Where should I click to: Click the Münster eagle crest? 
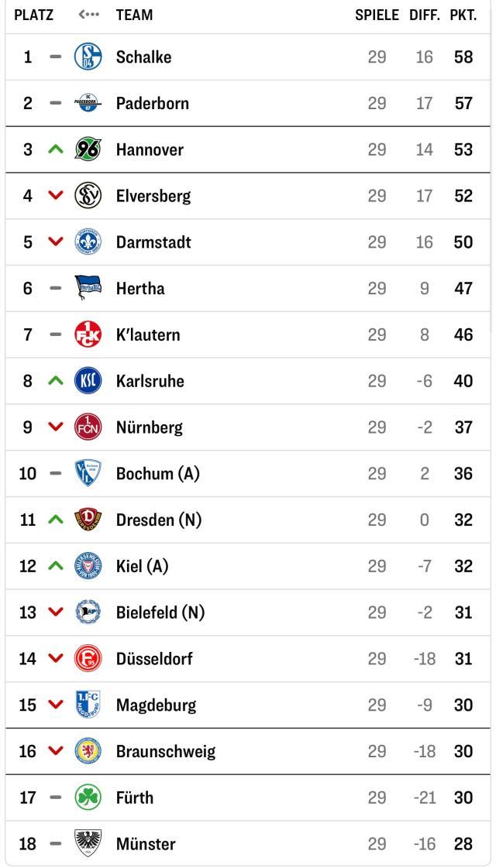pyautogui.click(x=88, y=844)
